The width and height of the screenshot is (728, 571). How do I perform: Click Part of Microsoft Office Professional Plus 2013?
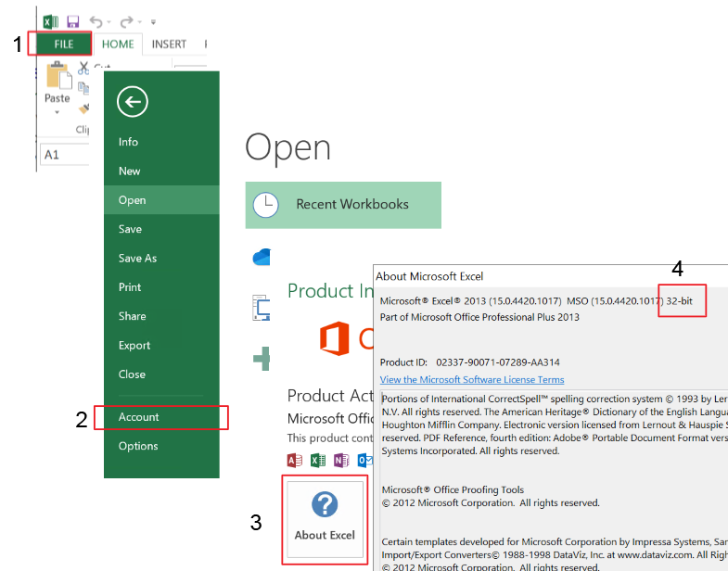[x=479, y=317]
